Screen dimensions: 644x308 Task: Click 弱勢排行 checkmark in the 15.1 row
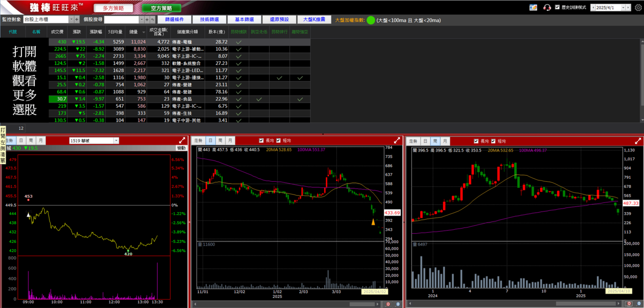coord(279,78)
